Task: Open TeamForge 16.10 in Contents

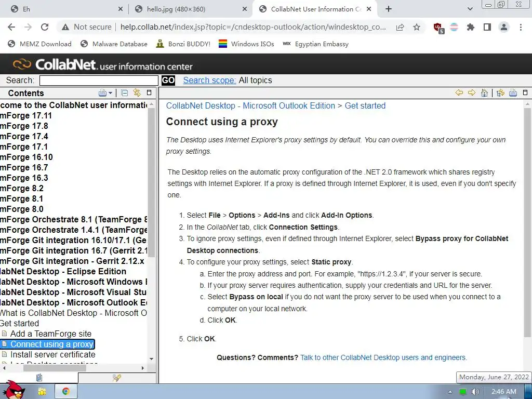Action: (x=26, y=157)
